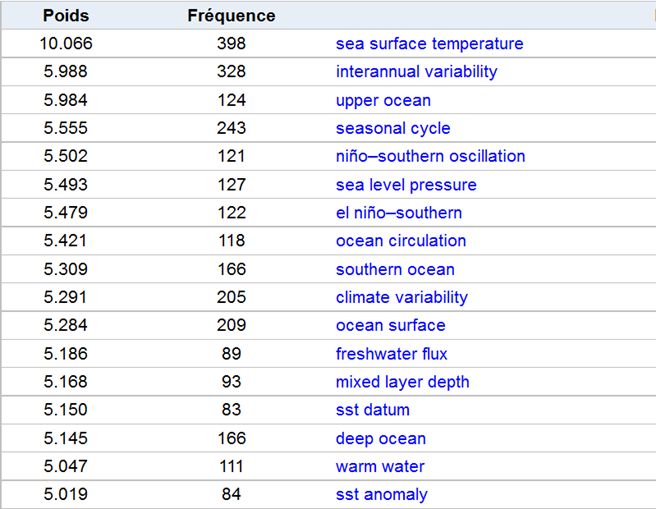Select the 'upper ocean' link
This screenshot has height=509, width=656.
tap(383, 100)
